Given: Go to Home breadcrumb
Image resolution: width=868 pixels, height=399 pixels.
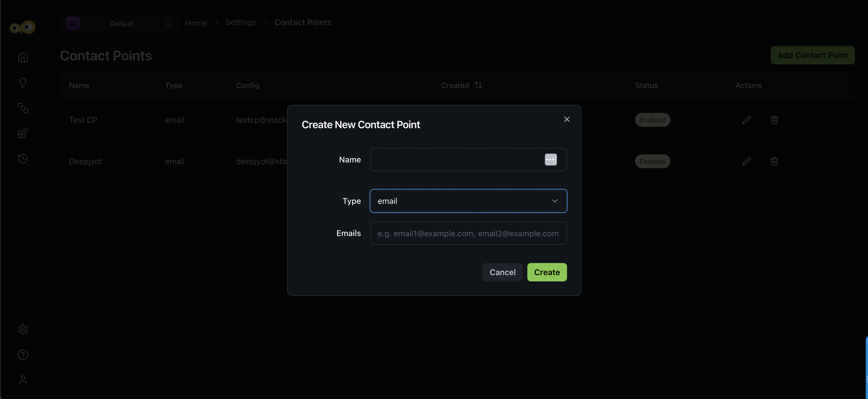Looking at the screenshot, I should click(x=196, y=23).
